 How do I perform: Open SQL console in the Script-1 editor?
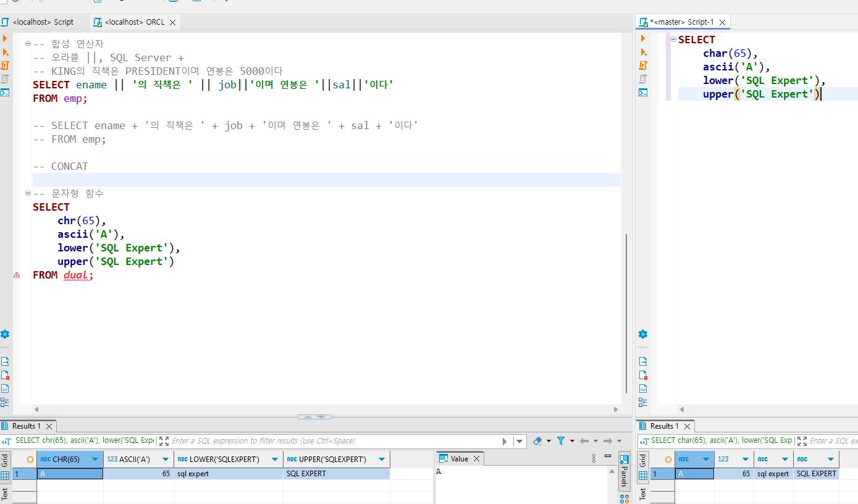[643, 93]
